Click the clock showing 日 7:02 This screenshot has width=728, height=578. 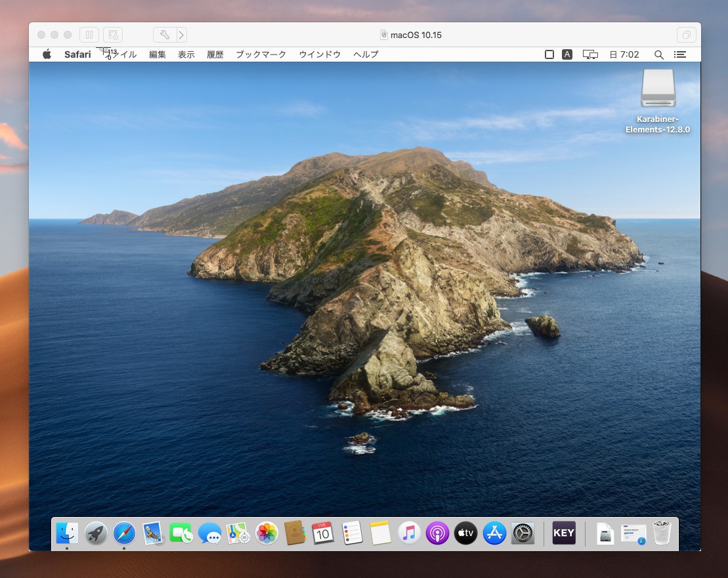[624, 54]
